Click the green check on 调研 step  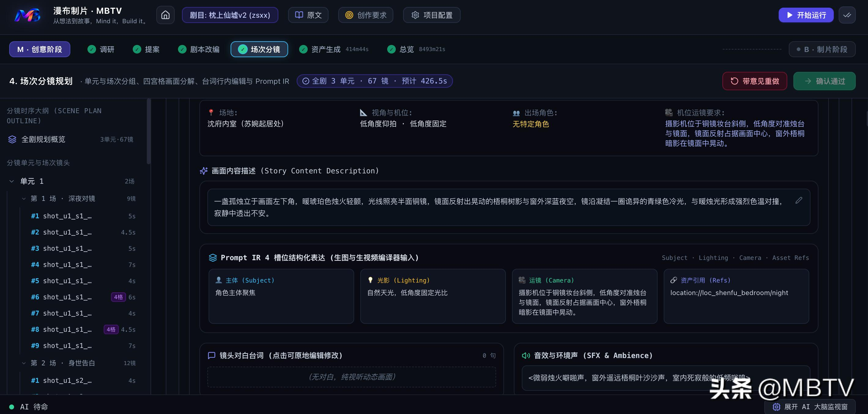[x=92, y=49]
